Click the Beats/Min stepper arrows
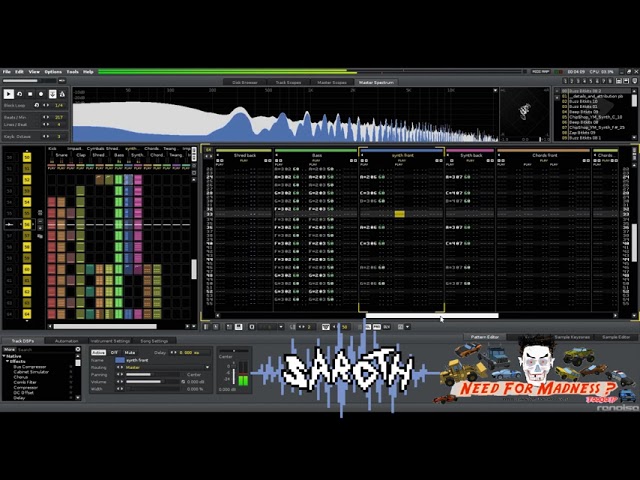This screenshot has height=480, width=640. pyautogui.click(x=46, y=117)
